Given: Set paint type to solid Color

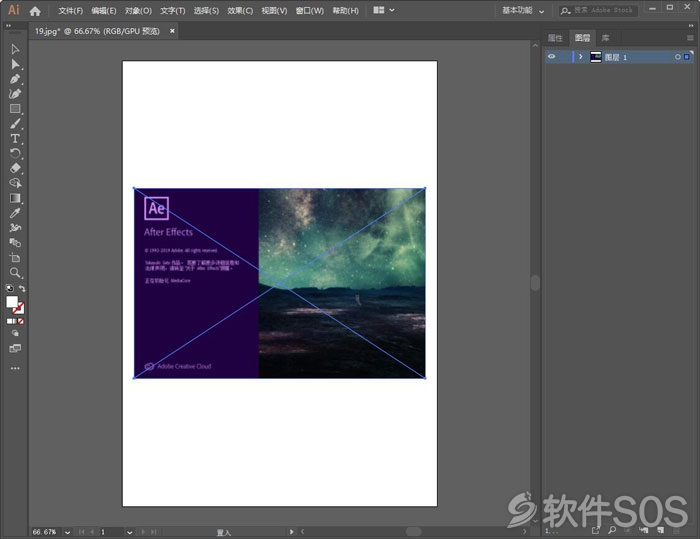Looking at the screenshot, I should point(9,321).
